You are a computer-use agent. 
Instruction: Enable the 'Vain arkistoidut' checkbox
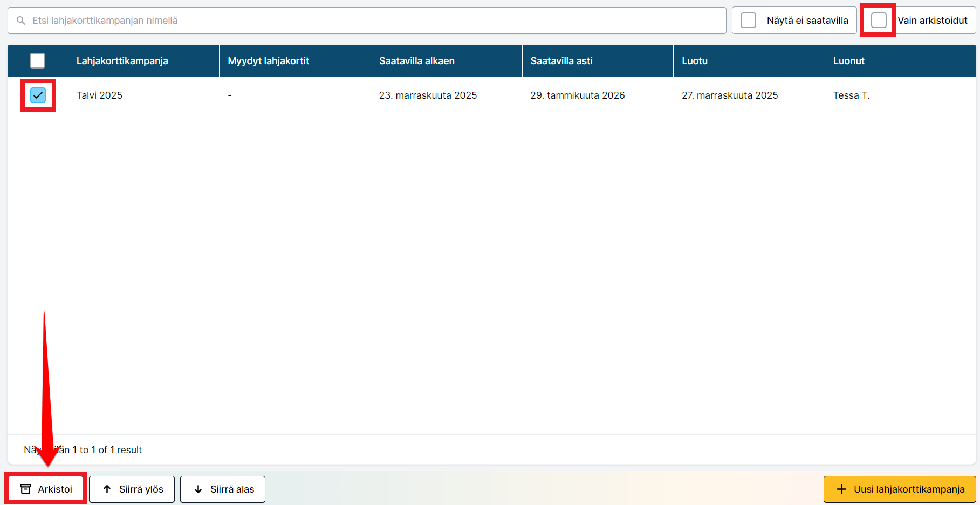click(x=878, y=21)
